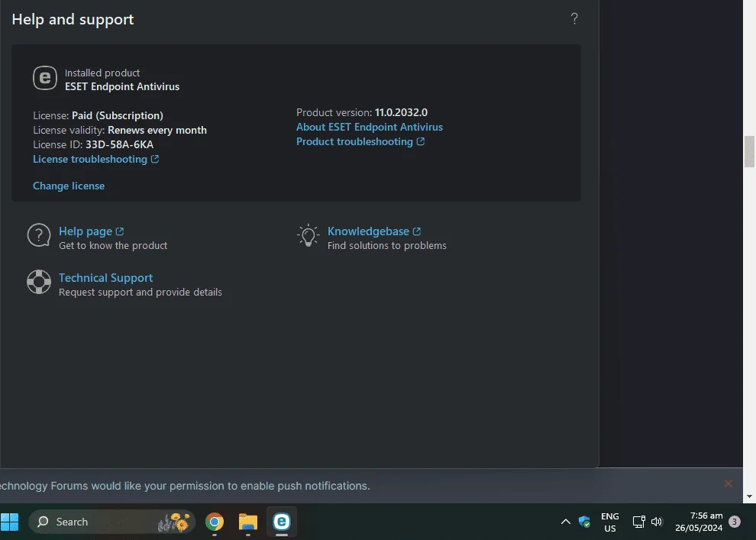Open File Explorer from the taskbar
Image resolution: width=756 pixels, height=540 pixels.
coord(248,522)
